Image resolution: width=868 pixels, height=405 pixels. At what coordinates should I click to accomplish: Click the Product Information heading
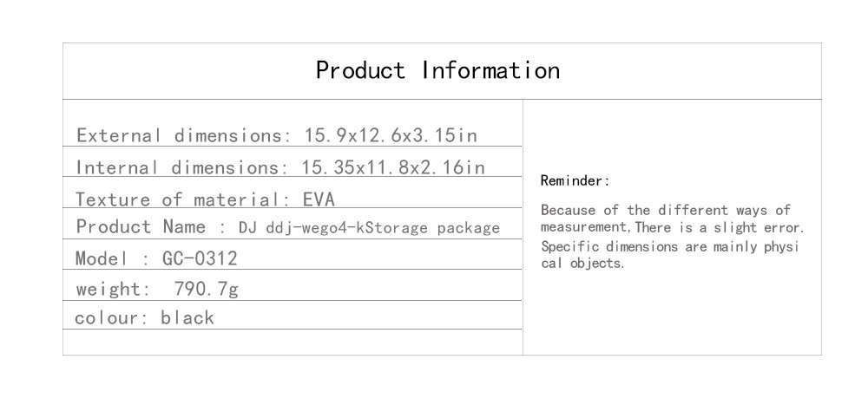437,70
